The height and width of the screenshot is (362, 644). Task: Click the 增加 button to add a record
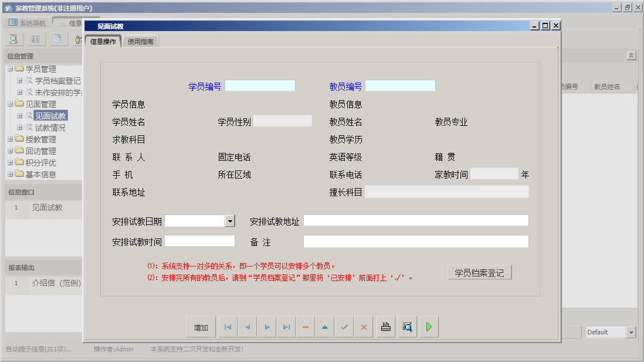pos(201,327)
